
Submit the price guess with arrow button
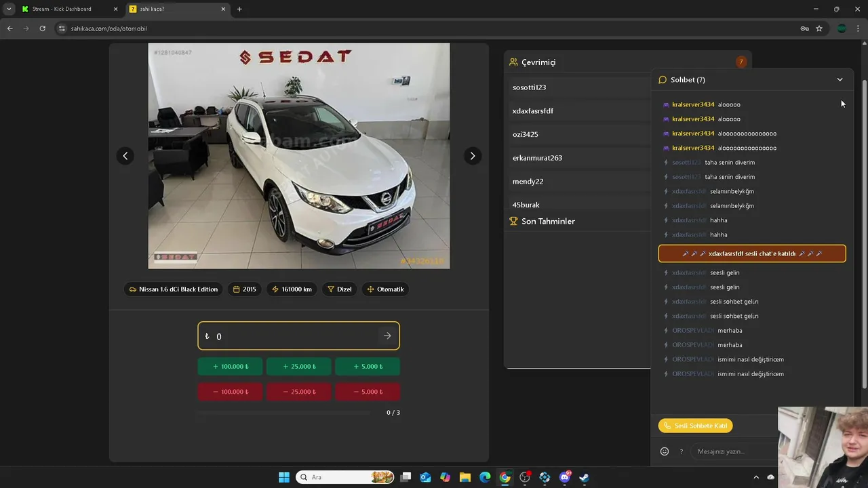click(x=387, y=336)
